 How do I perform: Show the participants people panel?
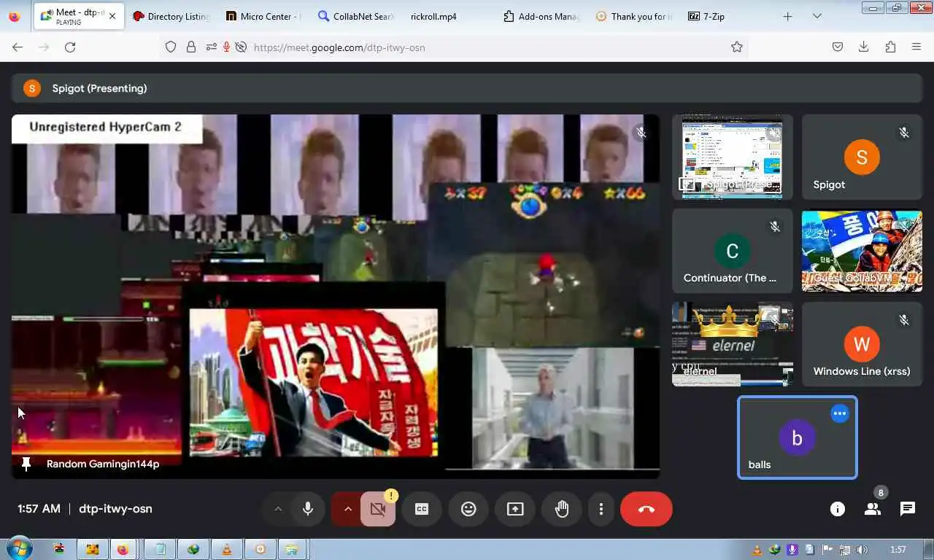pos(873,509)
